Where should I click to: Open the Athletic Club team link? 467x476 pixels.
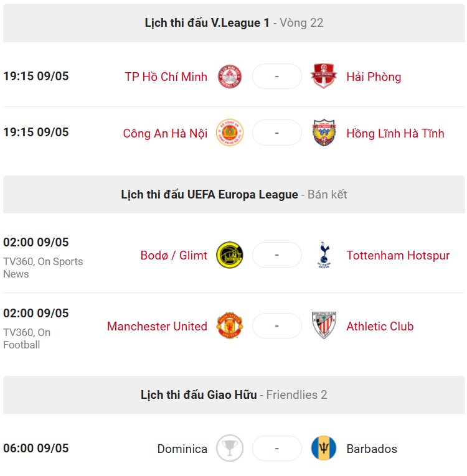380,326
